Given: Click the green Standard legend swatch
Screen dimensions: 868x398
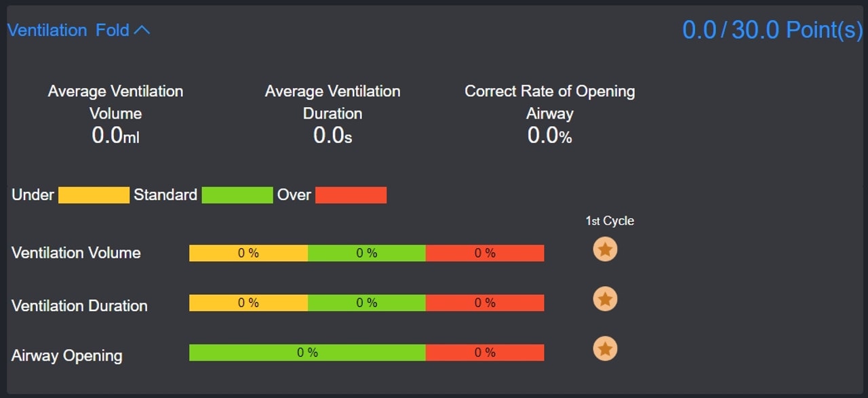Looking at the screenshot, I should (x=237, y=195).
